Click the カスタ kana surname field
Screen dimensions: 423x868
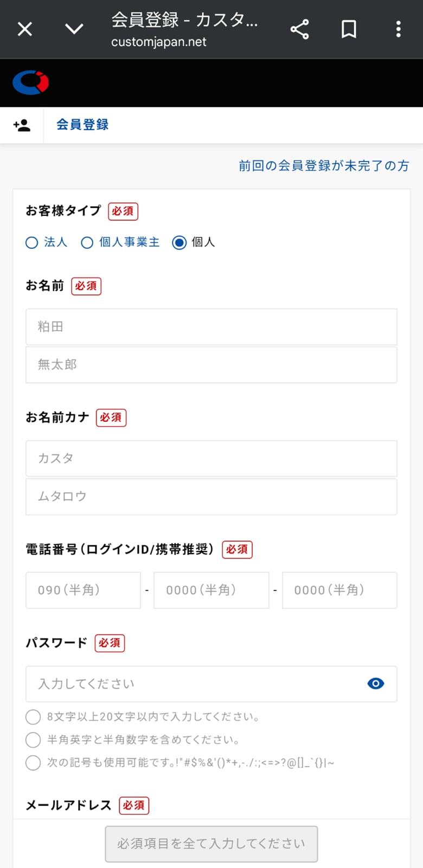(211, 459)
